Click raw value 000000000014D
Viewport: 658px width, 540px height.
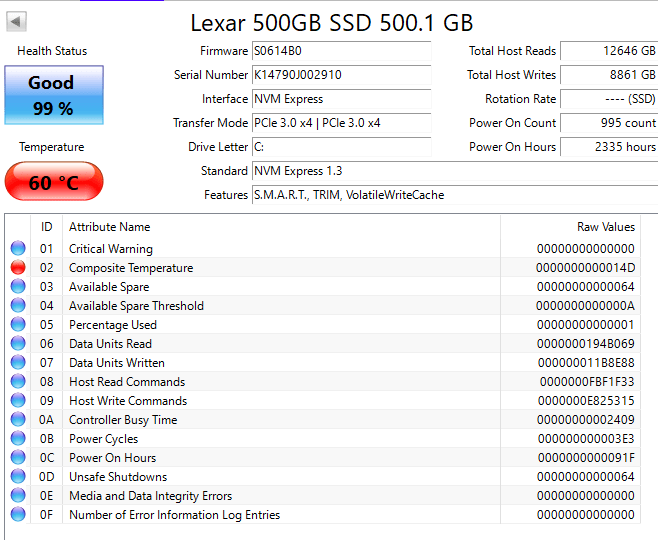point(585,268)
